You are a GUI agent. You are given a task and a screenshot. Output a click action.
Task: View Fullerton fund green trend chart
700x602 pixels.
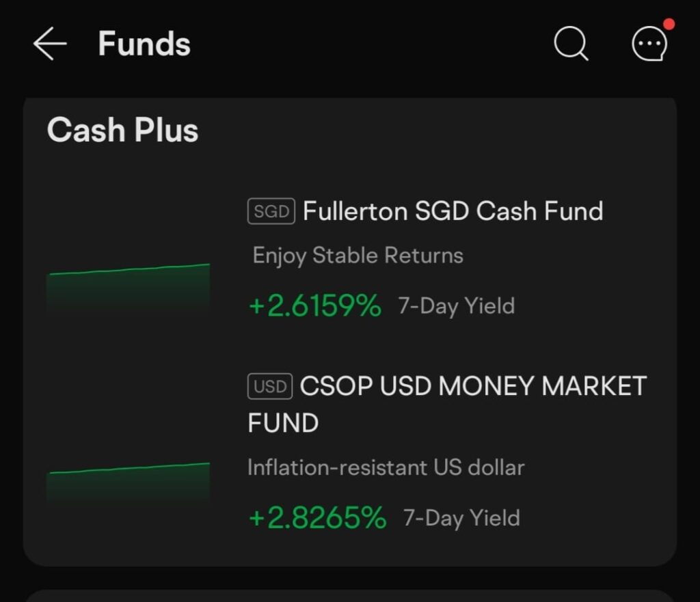pyautogui.click(x=128, y=290)
